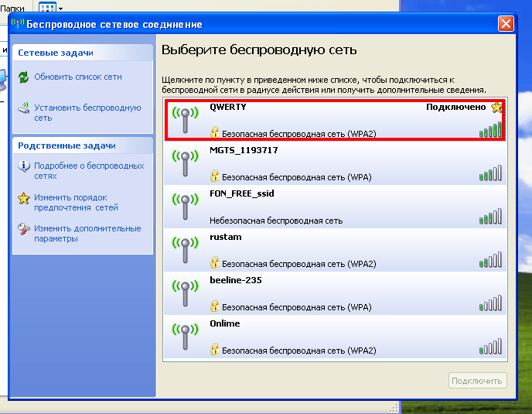Click the FON_FREE_ssid antenna icon
Image resolution: width=532 pixels, height=414 pixels.
(185, 207)
